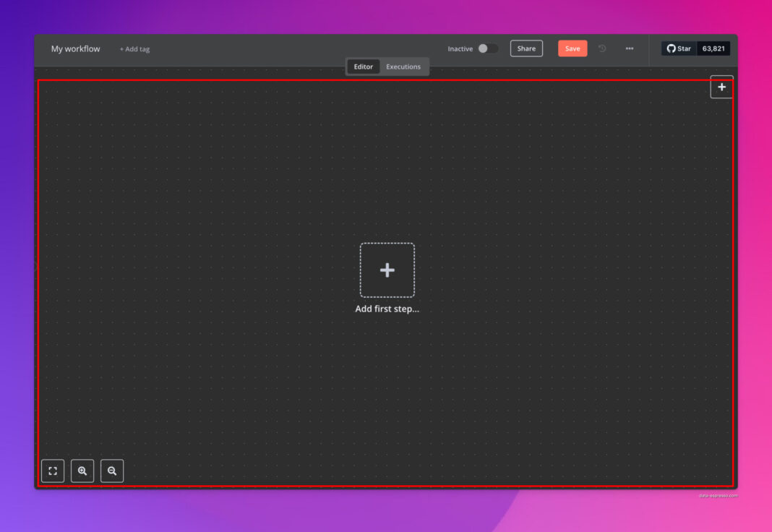
Task: Switch to the Editor tab
Action: pyautogui.click(x=363, y=66)
